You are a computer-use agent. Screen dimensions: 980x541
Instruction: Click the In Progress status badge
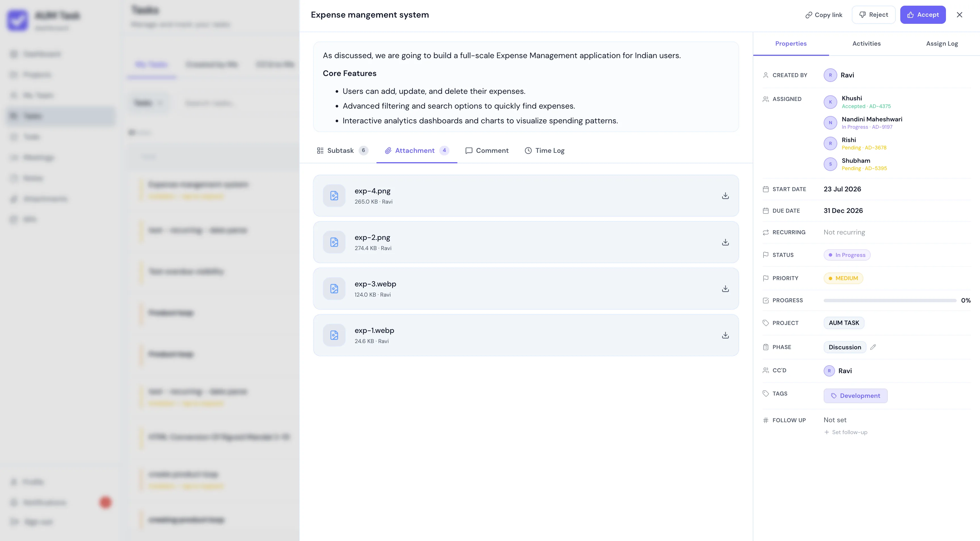[x=847, y=255]
